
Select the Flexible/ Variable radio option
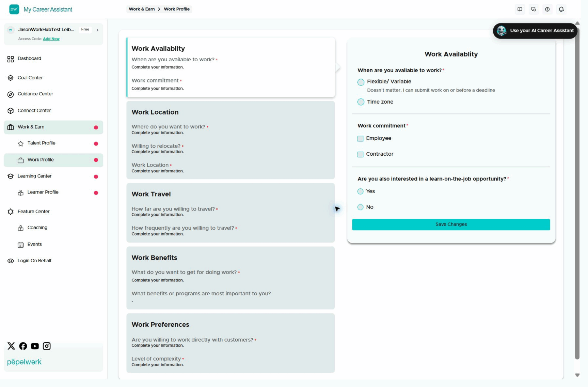361,82
